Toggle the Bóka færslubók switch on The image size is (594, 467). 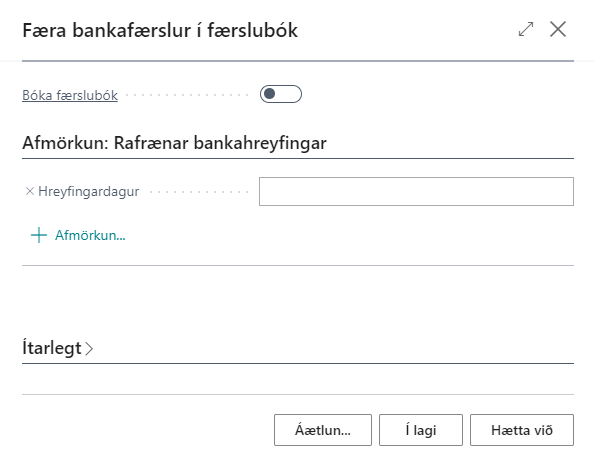pos(281,94)
